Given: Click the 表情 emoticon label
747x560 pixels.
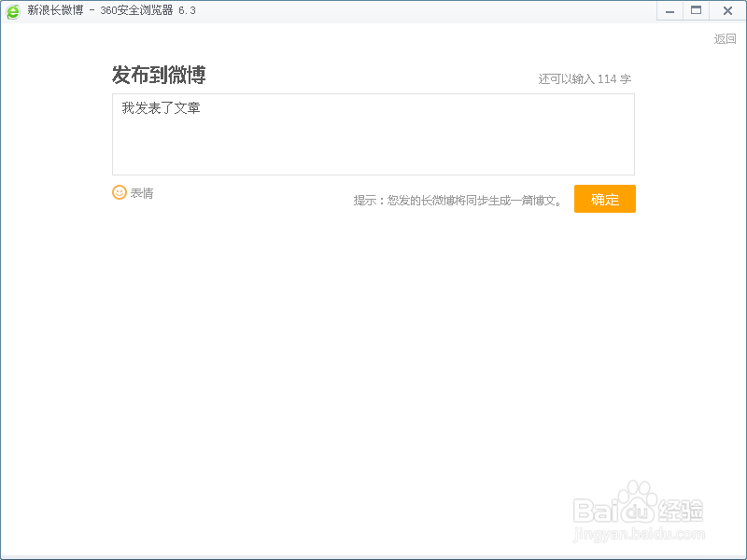Looking at the screenshot, I should point(142,193).
